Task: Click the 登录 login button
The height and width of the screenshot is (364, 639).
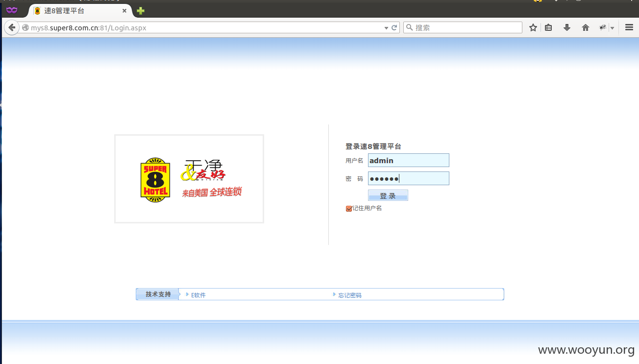Action: (x=388, y=195)
